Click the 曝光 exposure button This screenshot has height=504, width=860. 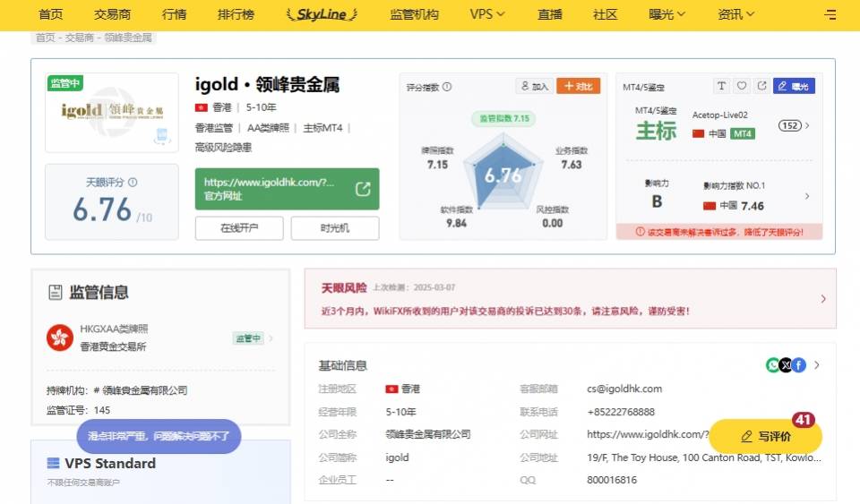coord(794,86)
